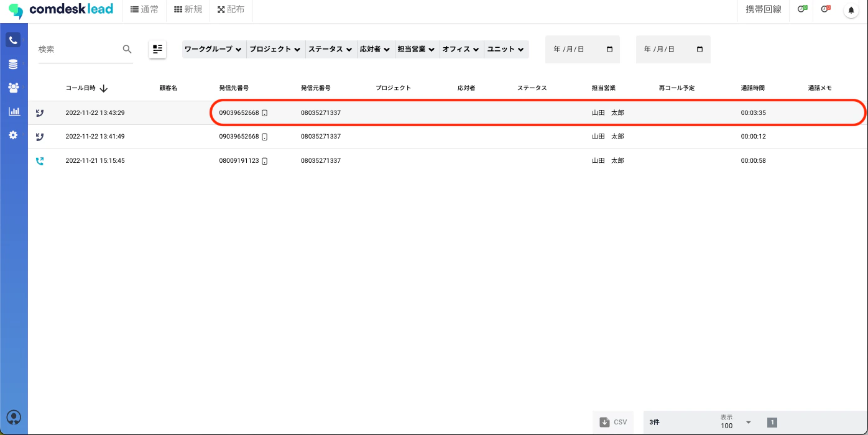Click the 発信先番号 column header
Image resolution: width=868 pixels, height=435 pixels.
pos(234,88)
